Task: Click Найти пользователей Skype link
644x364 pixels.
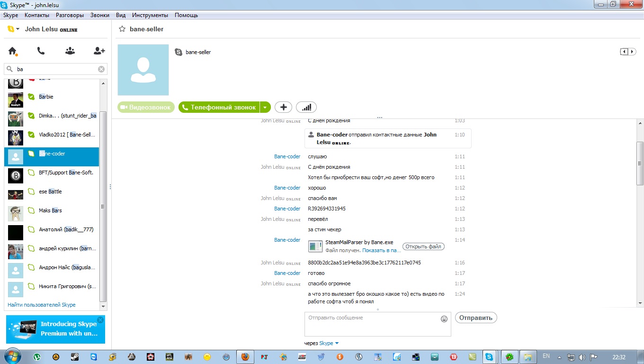Action: point(42,305)
